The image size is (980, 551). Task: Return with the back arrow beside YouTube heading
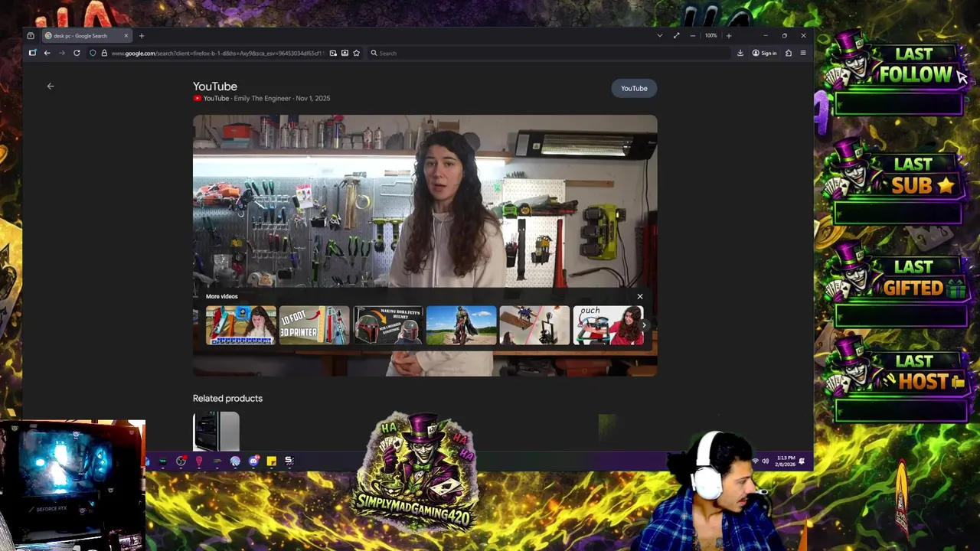pos(51,86)
